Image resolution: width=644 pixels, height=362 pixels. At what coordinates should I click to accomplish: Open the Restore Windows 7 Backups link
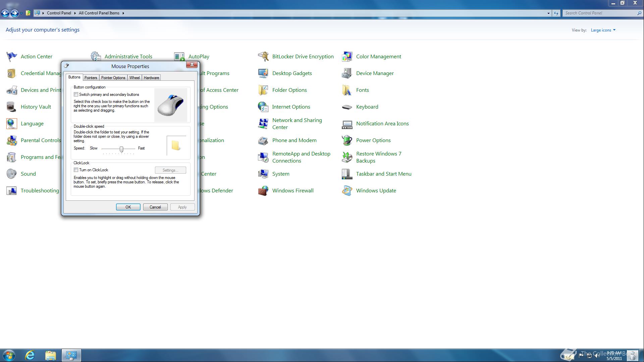click(379, 157)
